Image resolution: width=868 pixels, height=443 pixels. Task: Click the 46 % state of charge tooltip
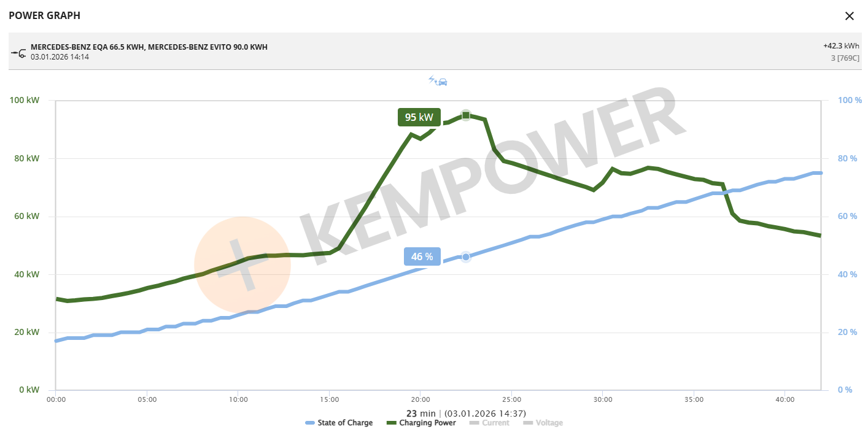(x=422, y=256)
